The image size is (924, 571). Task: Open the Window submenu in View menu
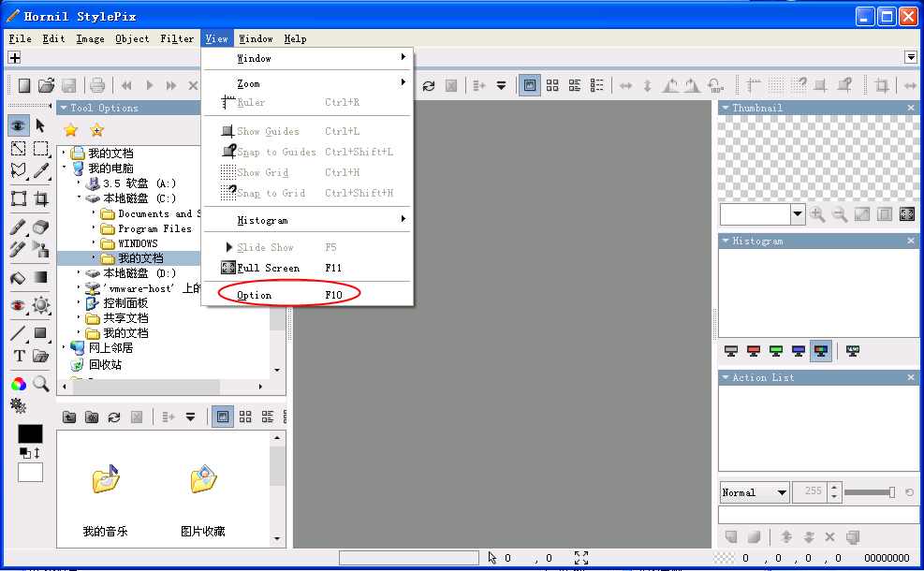[x=307, y=58]
